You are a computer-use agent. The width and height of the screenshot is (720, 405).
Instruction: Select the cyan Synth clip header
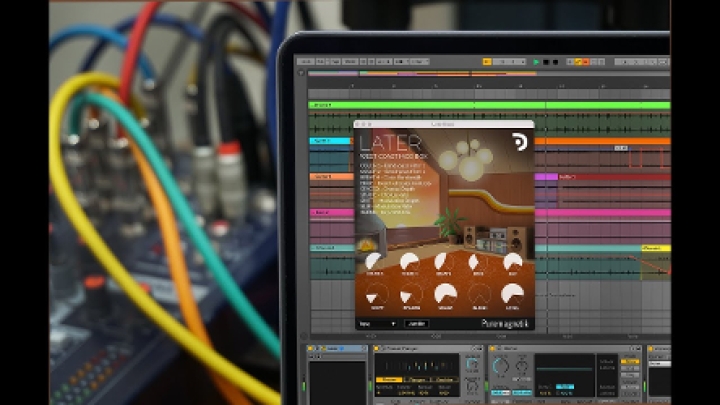330,141
